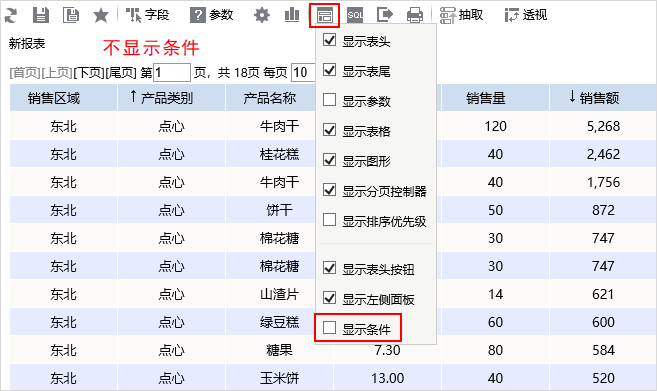Click the bar chart icon
This screenshot has height=391, width=657.
click(x=292, y=15)
